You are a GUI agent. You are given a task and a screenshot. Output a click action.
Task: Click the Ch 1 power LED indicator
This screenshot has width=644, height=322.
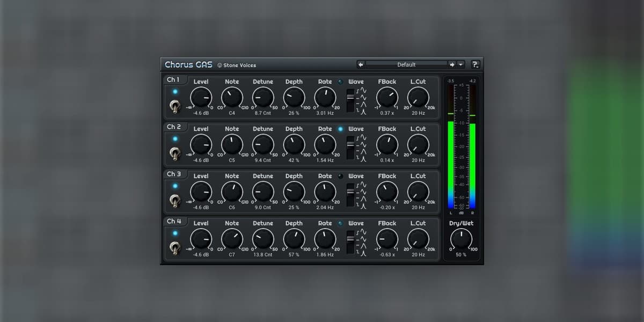pos(175,91)
